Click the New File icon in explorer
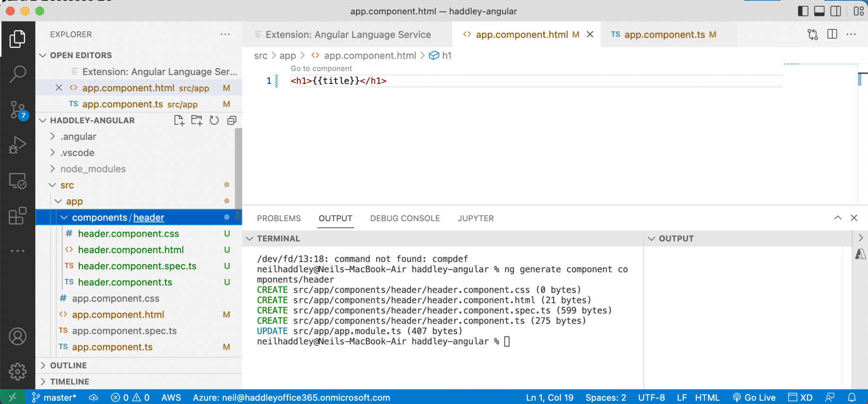The image size is (868, 404). coord(179,120)
